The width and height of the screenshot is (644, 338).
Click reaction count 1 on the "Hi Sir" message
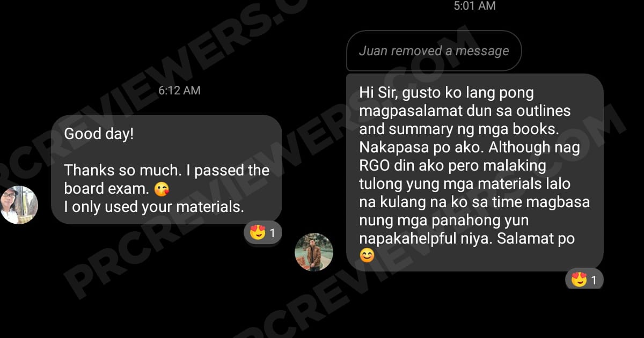pos(594,280)
